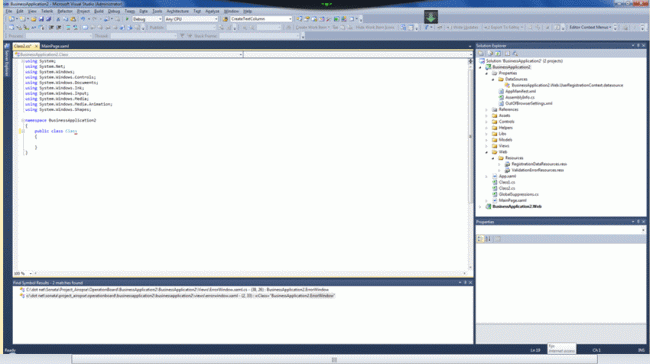Click the Find in Files icon
Screen dimensions: 650x364
[x=225, y=19]
